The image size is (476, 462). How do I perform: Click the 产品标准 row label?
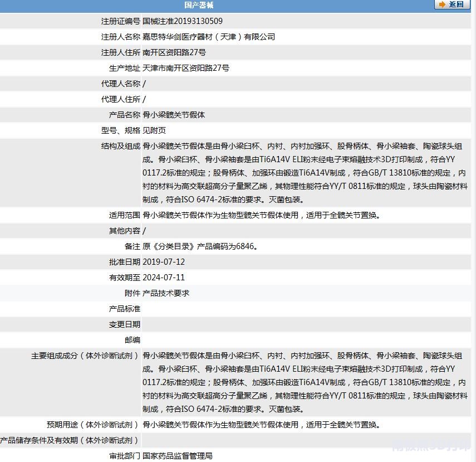pos(125,309)
